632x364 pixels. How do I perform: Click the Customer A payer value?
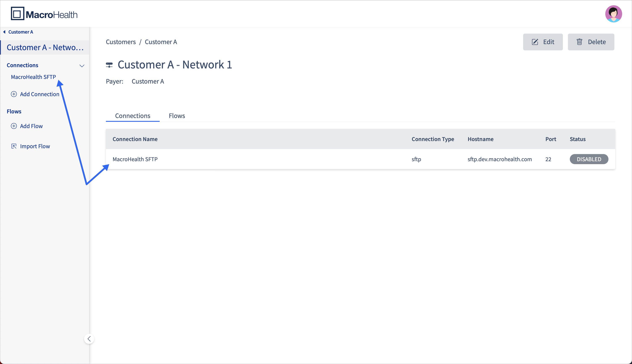point(148,81)
